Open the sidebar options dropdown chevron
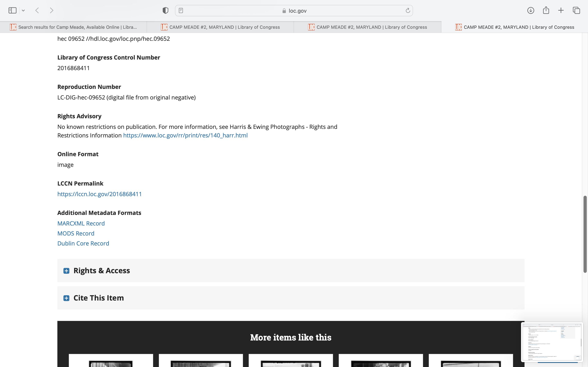 (23, 10)
